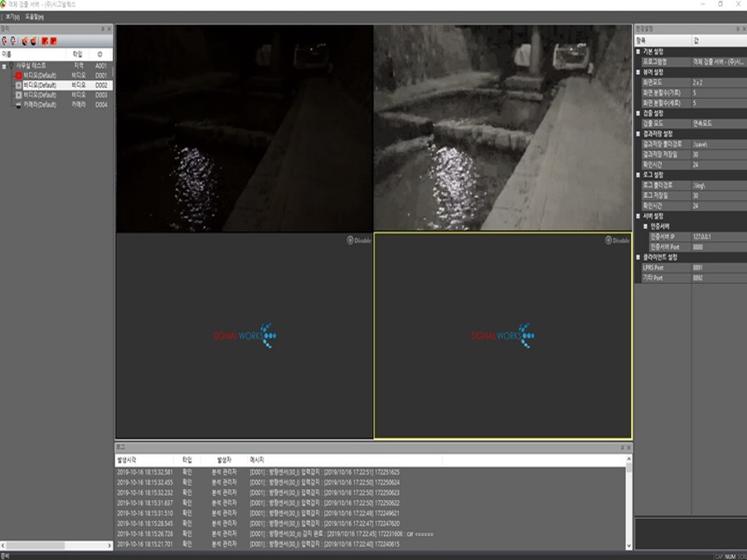Select the dark top-left video view
747x560 pixels.
245,129
